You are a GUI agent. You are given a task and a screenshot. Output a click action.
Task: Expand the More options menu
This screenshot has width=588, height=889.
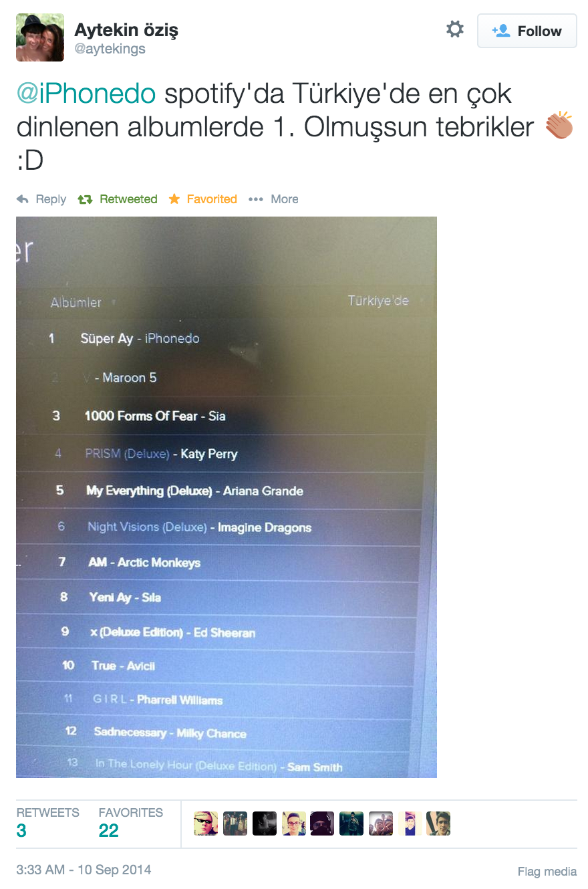click(273, 199)
